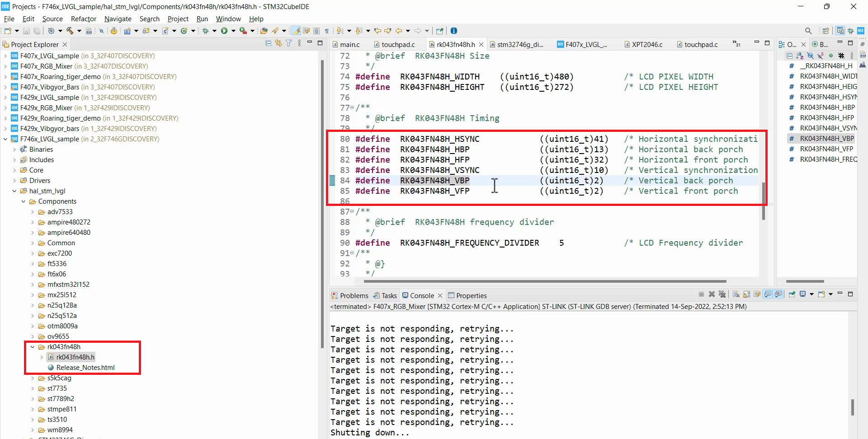Toggle Scroll Lock in console toolbar
The width and height of the screenshot is (868, 439).
click(747, 294)
